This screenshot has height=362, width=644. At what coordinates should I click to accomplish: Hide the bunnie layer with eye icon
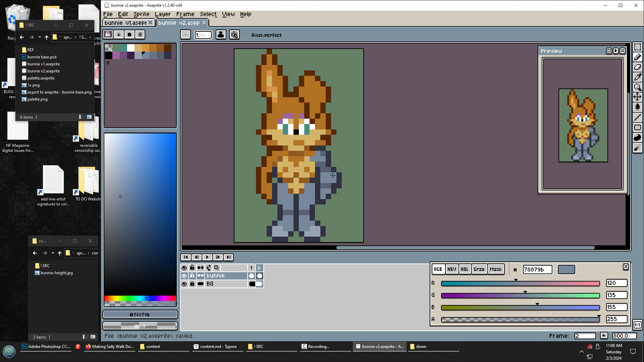pos(184,276)
